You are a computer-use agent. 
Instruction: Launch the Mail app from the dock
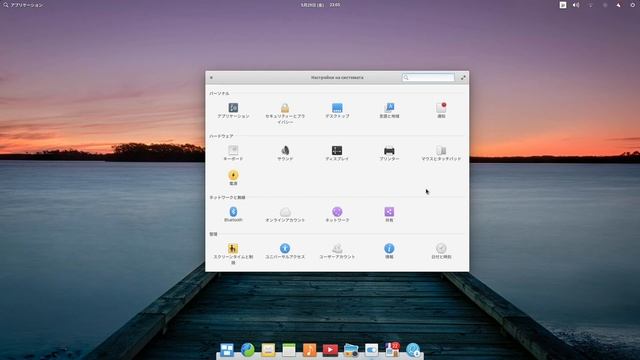(268, 350)
